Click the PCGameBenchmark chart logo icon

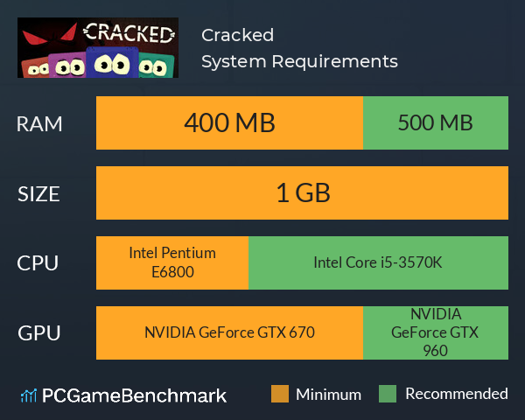[29, 395]
